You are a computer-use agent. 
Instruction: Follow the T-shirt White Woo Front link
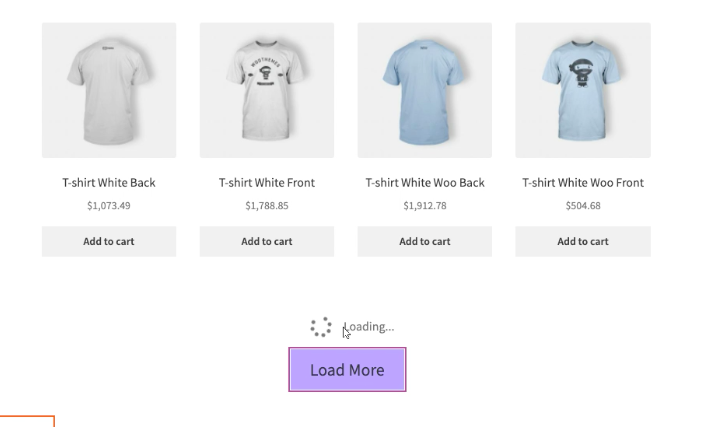583,183
